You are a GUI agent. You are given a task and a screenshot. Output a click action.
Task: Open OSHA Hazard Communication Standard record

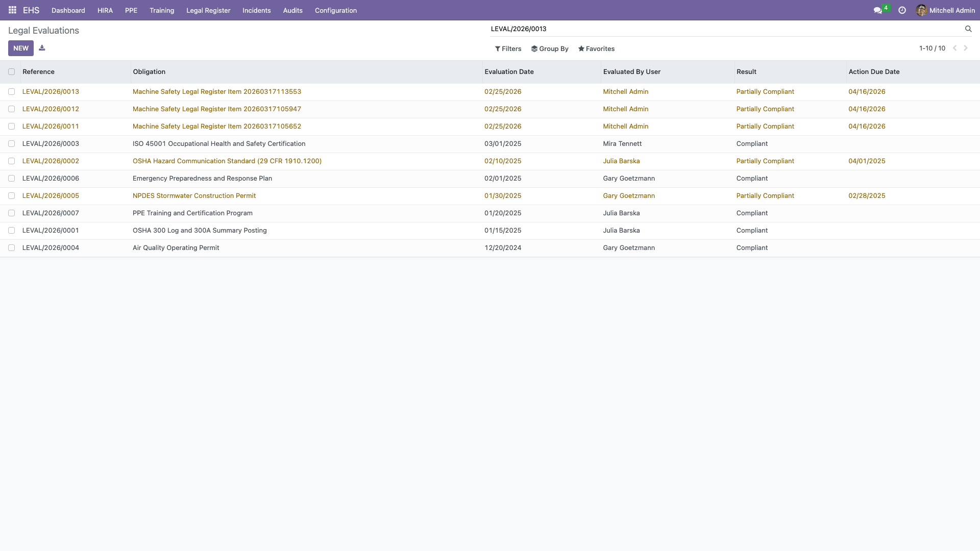point(227,161)
